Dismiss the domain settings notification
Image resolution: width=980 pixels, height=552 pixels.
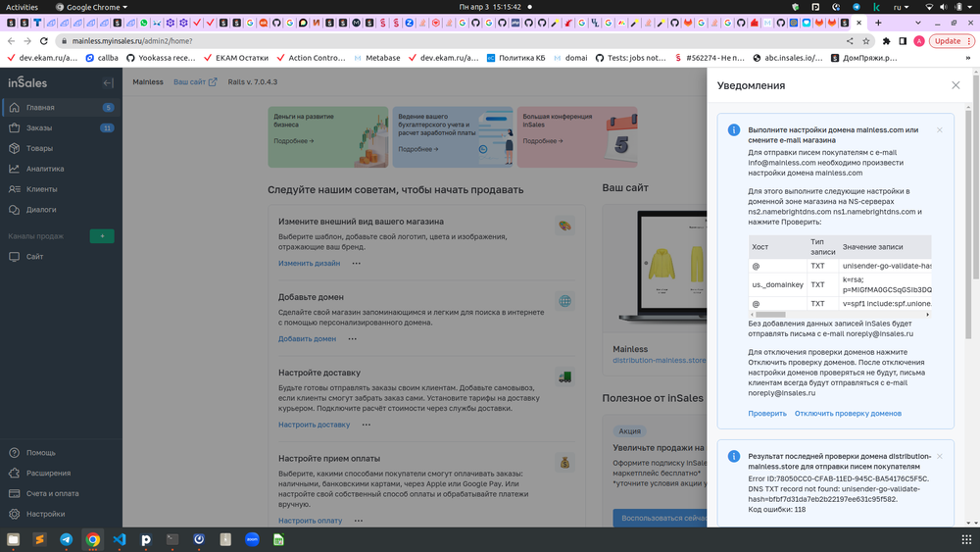(x=939, y=129)
